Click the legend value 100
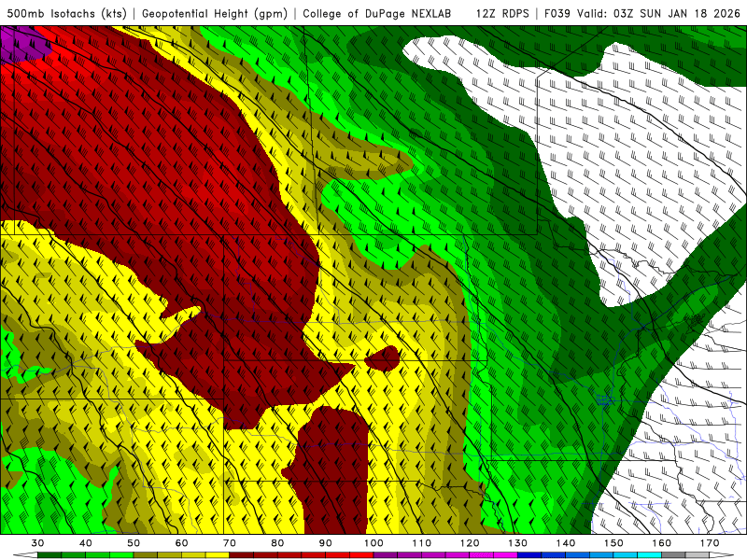Image resolution: width=747 pixels, height=560 pixels. [373, 543]
